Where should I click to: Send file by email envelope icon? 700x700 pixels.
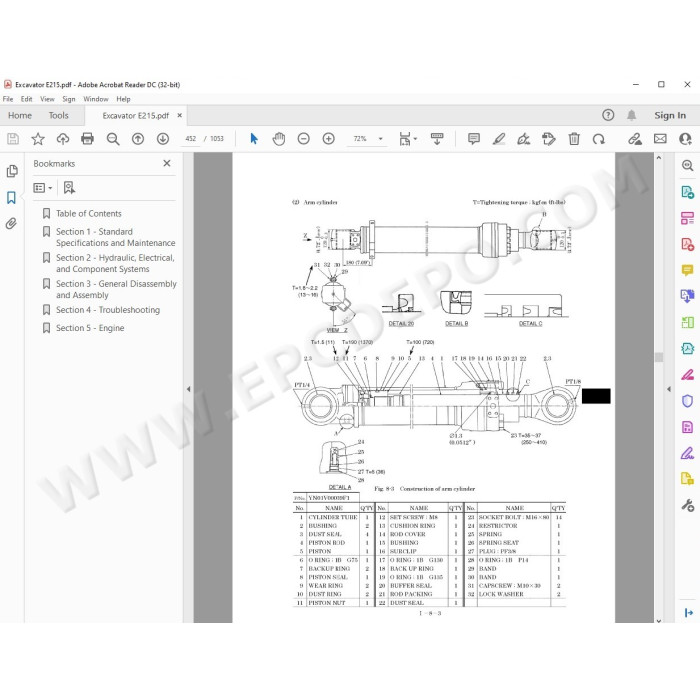point(660,139)
